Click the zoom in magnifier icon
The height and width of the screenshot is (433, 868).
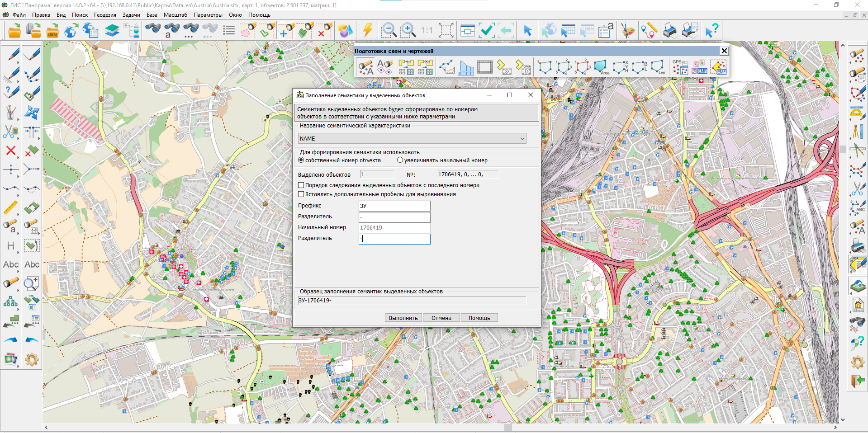408,31
